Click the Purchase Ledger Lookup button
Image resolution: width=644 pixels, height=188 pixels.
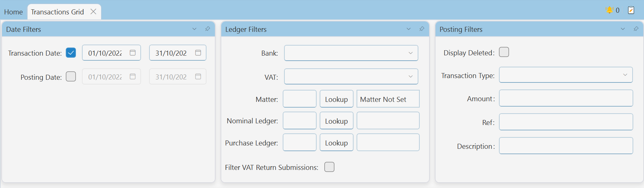[336, 143]
